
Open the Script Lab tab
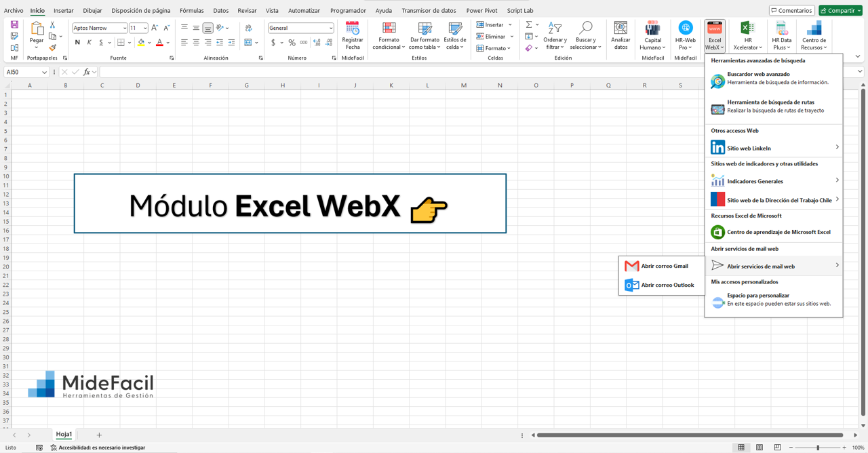pyautogui.click(x=520, y=11)
